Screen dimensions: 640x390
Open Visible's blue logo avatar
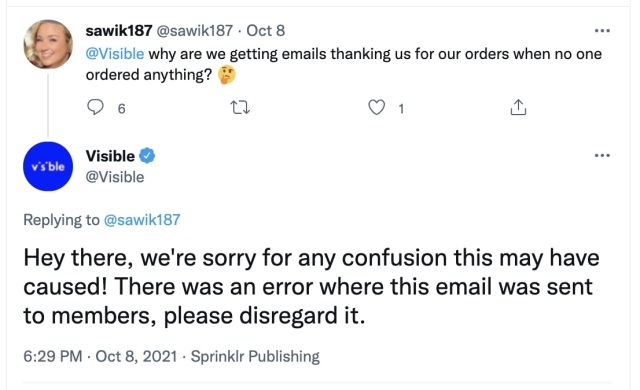tap(48, 166)
